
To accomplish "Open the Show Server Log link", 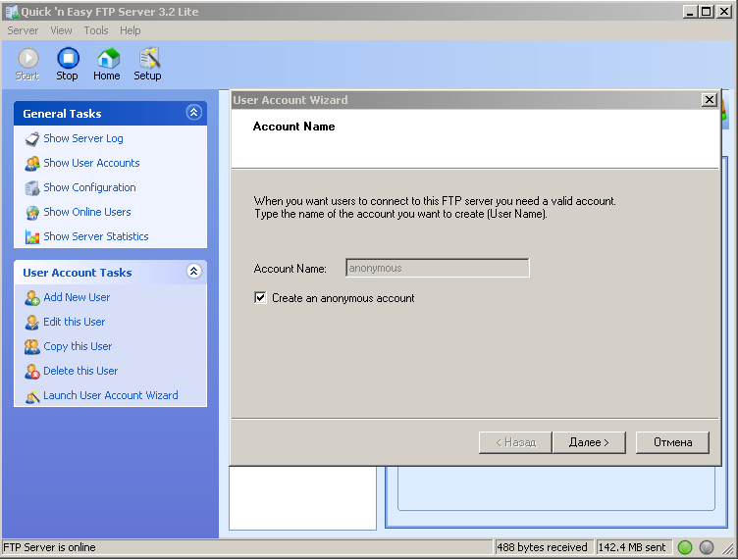I will [83, 138].
